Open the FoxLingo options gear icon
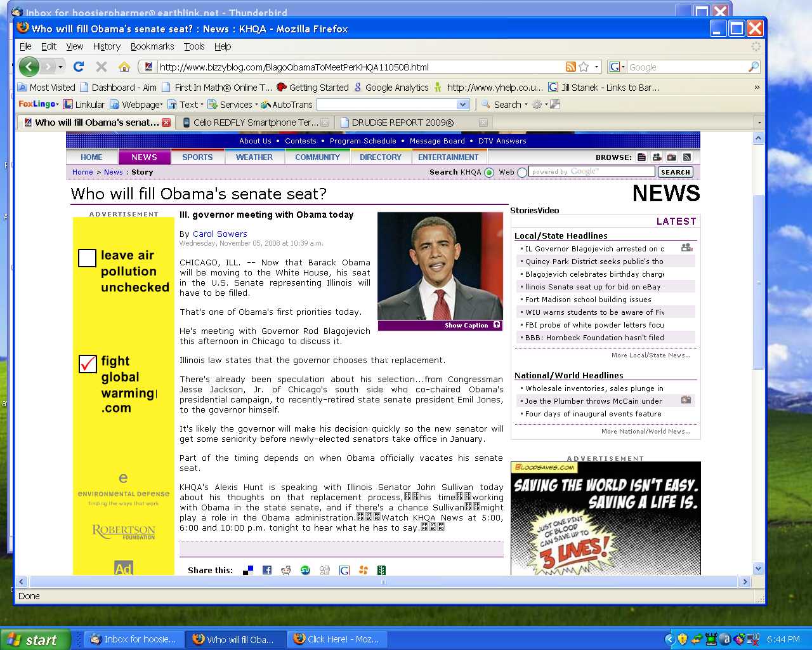This screenshot has height=650, width=812. pyautogui.click(x=538, y=105)
